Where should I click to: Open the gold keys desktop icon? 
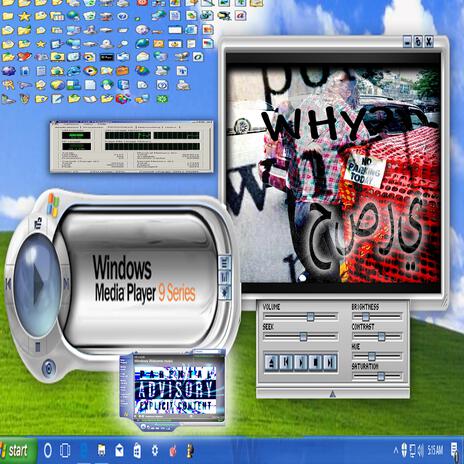point(8,85)
